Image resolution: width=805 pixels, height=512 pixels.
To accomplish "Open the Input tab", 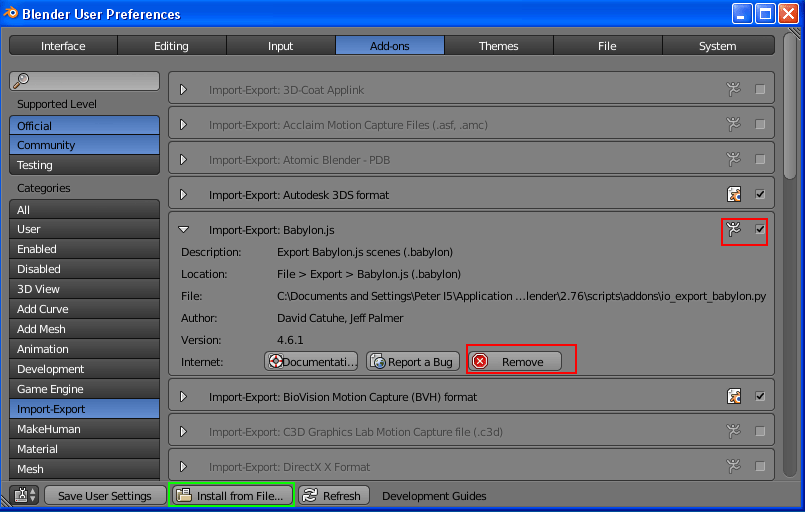I will (280, 46).
